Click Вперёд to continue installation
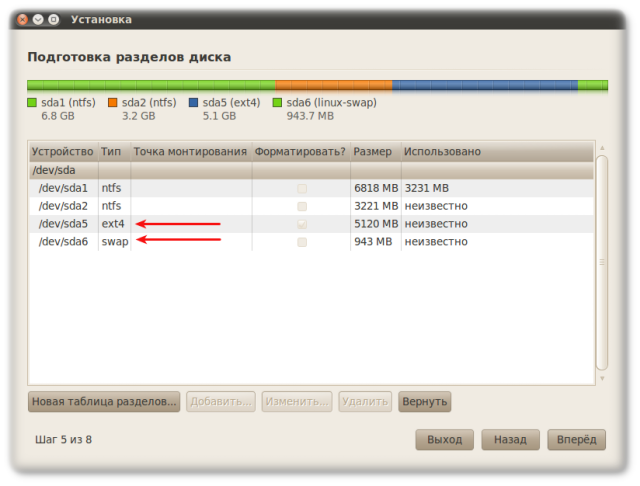Image resolution: width=640 pixels, height=486 pixels. pos(577,440)
